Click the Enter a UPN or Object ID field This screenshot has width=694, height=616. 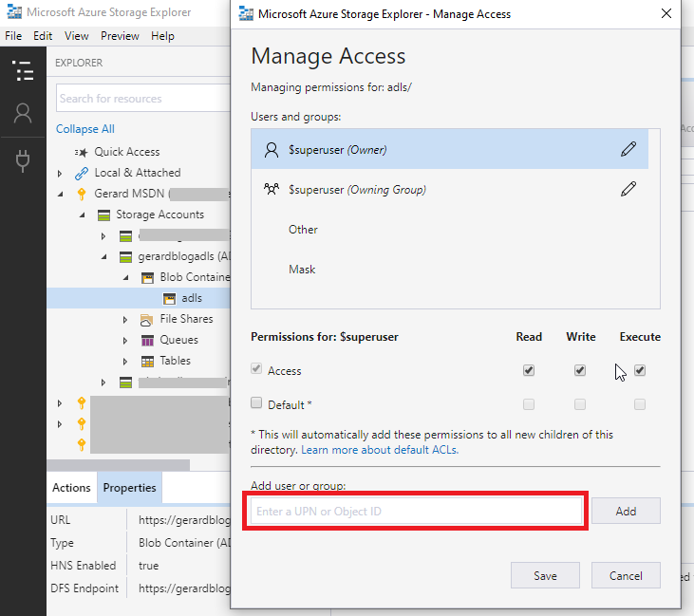[416, 512]
